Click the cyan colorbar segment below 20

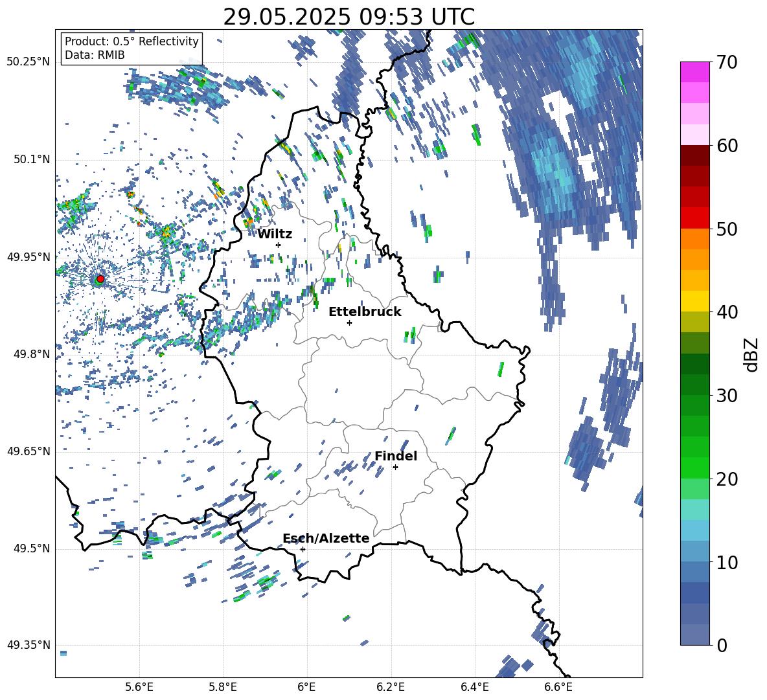click(694, 510)
